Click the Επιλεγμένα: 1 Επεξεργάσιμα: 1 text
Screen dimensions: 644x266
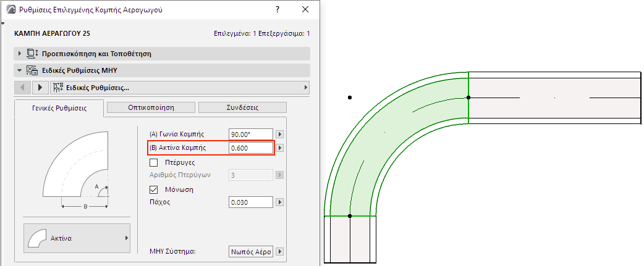coord(262,33)
